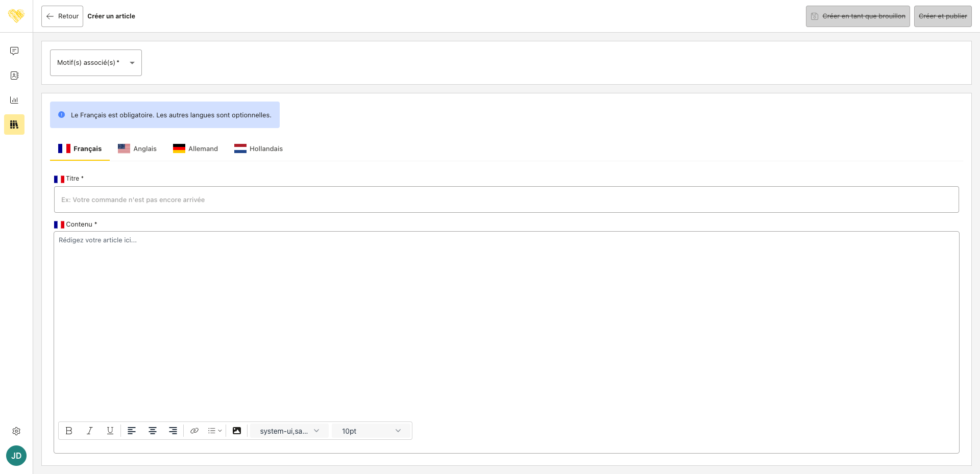Open the conversations chat icon in sidebar
The width and height of the screenshot is (980, 474).
click(14, 51)
